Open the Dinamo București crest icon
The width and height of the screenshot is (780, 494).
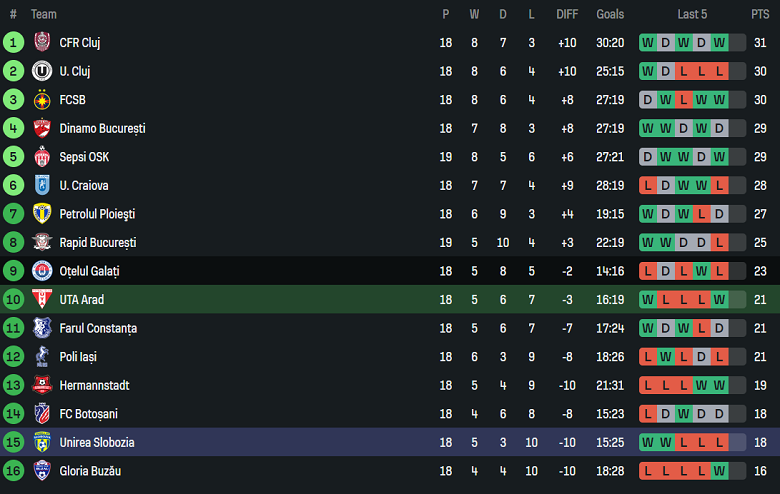coord(42,128)
